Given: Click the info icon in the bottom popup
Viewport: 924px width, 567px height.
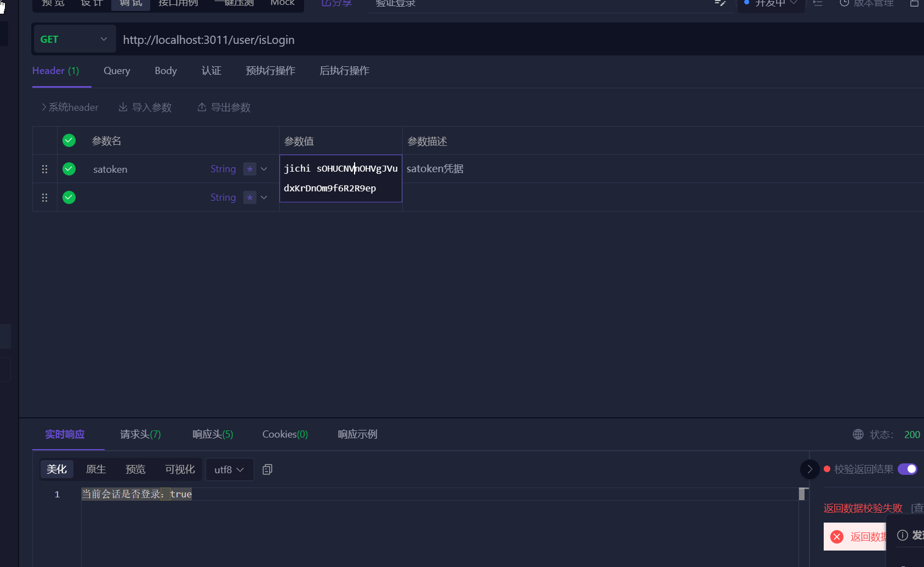Looking at the screenshot, I should point(903,535).
